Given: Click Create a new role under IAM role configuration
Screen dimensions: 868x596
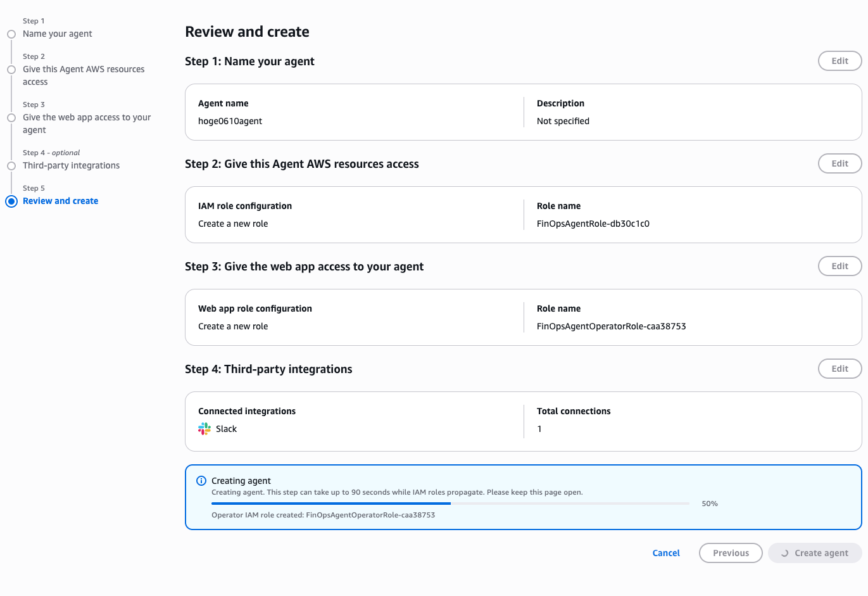Looking at the screenshot, I should tap(233, 224).
